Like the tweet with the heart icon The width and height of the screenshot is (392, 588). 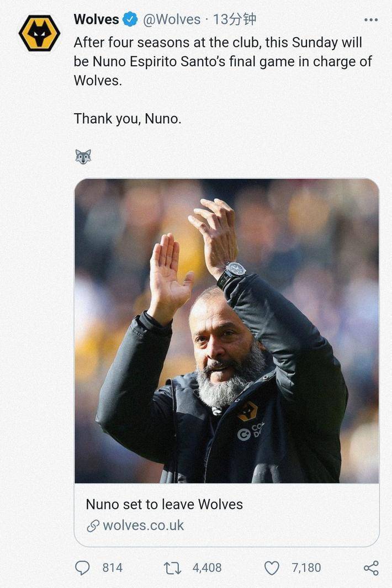[272, 568]
